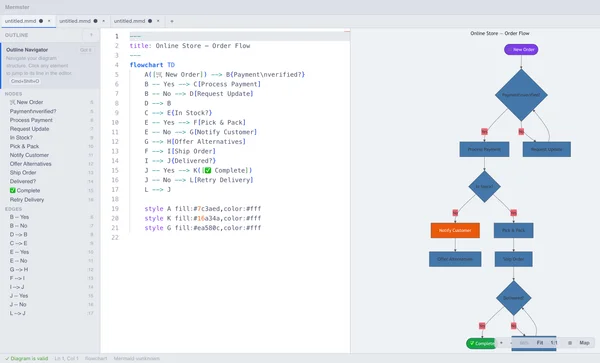Jump to edge F --> I in outline
This screenshot has height=363, width=600.
click(x=51, y=278)
